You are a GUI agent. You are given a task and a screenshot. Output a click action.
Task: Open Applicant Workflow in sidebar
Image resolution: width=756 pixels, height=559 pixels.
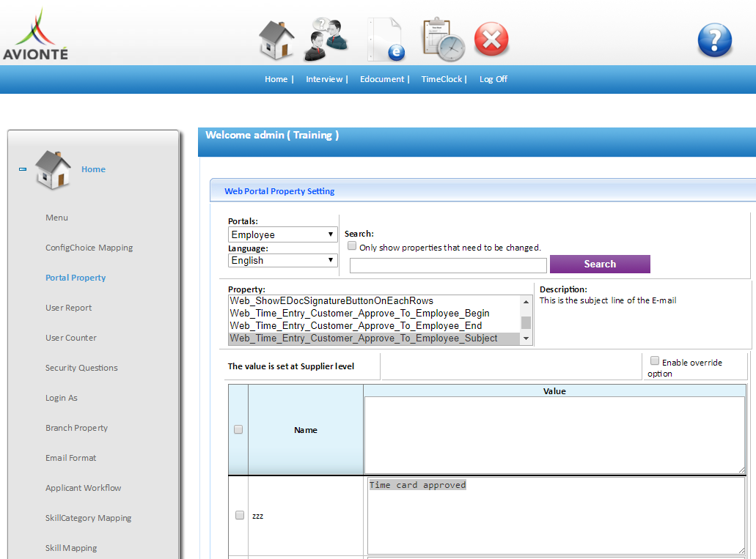pyautogui.click(x=84, y=488)
